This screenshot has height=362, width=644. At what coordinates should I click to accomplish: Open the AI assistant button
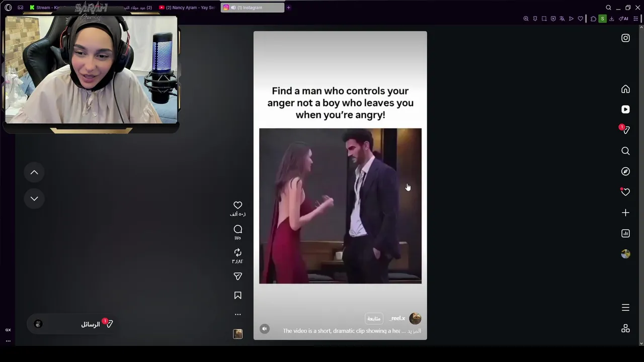[x=623, y=19]
